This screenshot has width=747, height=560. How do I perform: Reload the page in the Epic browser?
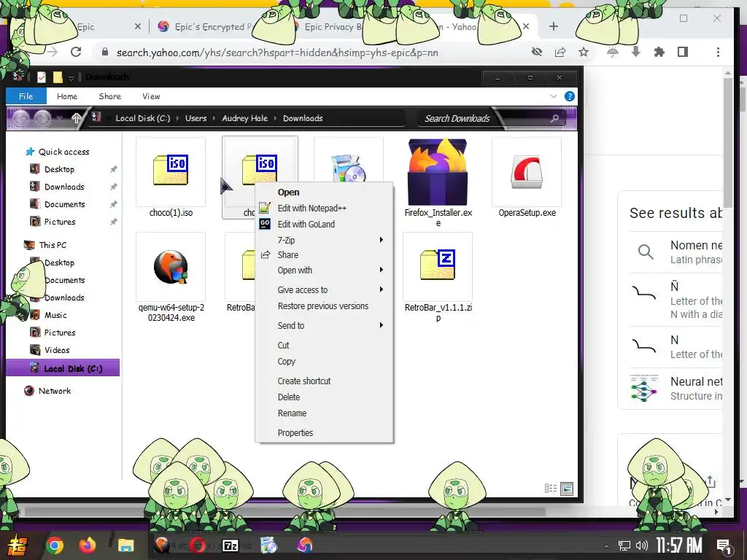click(x=76, y=52)
